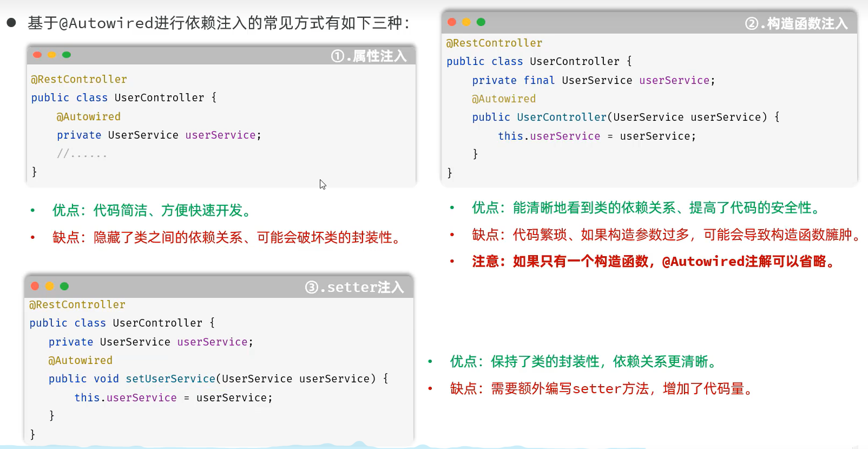Click green dot in setter注入 code window
The image size is (868, 449).
click(x=64, y=286)
